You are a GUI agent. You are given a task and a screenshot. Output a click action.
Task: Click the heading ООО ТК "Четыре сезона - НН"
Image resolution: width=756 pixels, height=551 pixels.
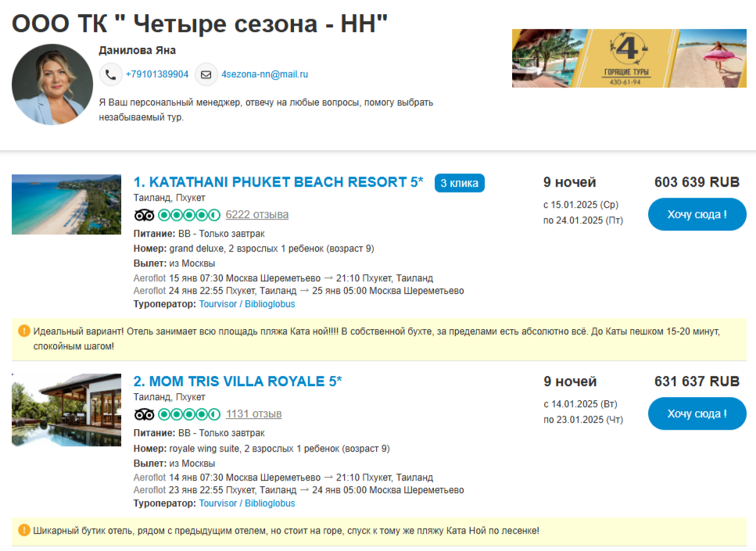[199, 23]
